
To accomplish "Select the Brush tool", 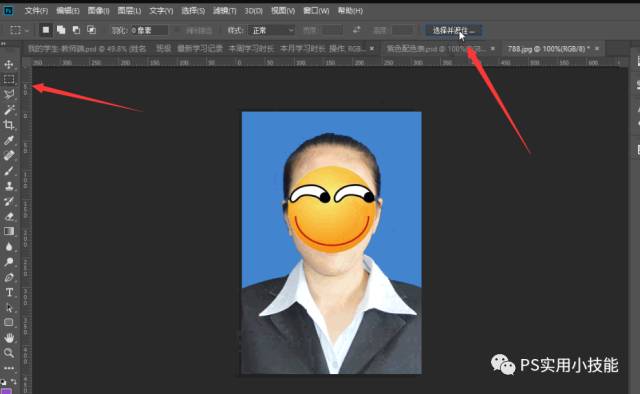I will [x=9, y=171].
